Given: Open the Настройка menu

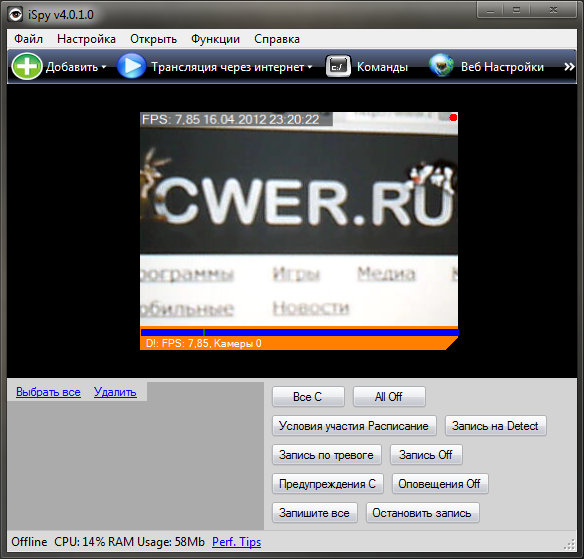Looking at the screenshot, I should [86, 39].
